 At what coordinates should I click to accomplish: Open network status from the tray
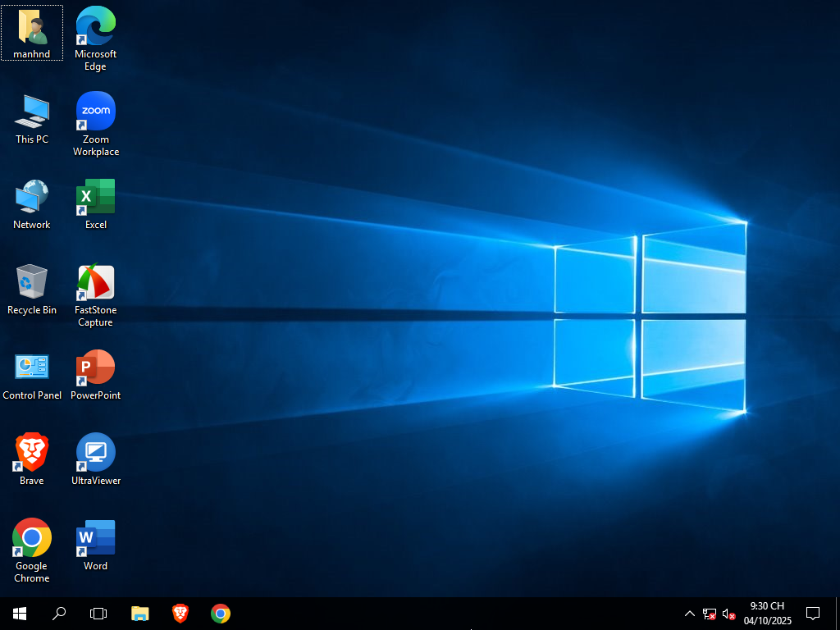pyautogui.click(x=708, y=613)
